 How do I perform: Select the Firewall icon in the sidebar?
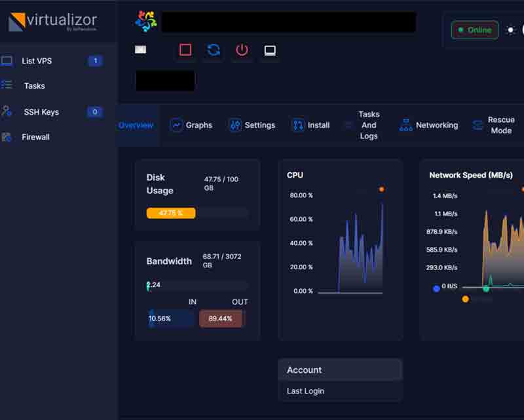tap(8, 136)
